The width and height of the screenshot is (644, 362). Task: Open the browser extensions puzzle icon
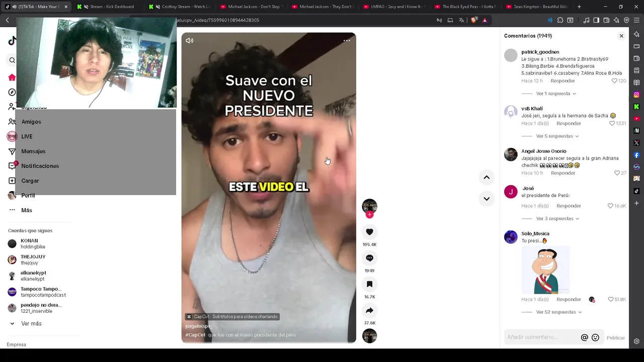(x=560, y=20)
